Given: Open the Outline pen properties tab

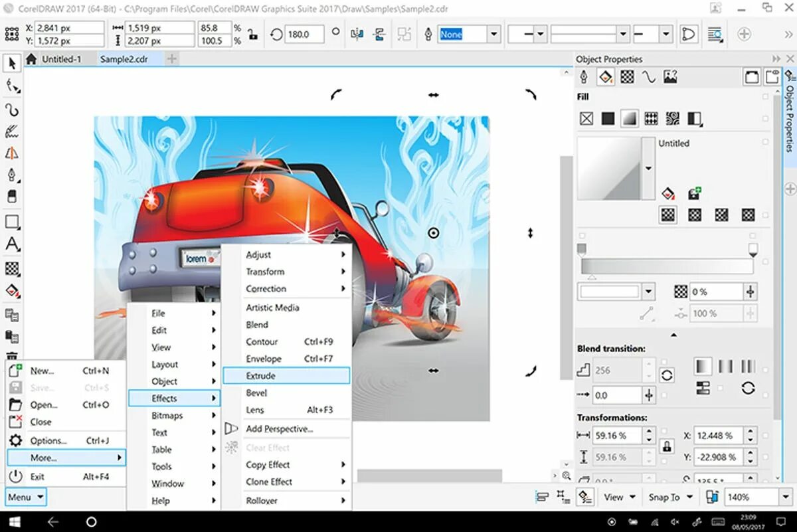Looking at the screenshot, I should click(x=584, y=78).
